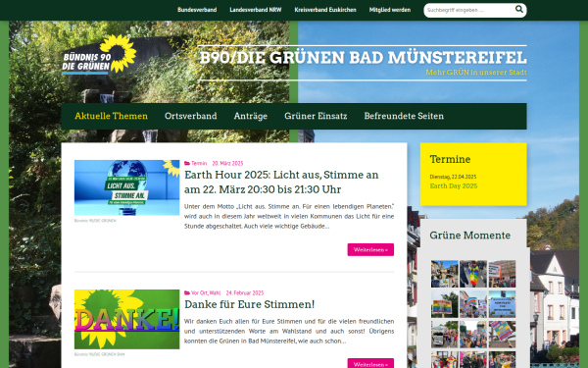Open the Befreundete Seiten menu
This screenshot has height=368, width=588.
404,116
